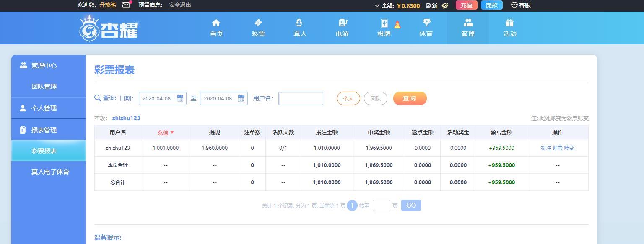The width and height of the screenshot is (644, 244).
Task: Click the 1,960.0000 withdrawal value
Action: click(x=215, y=148)
